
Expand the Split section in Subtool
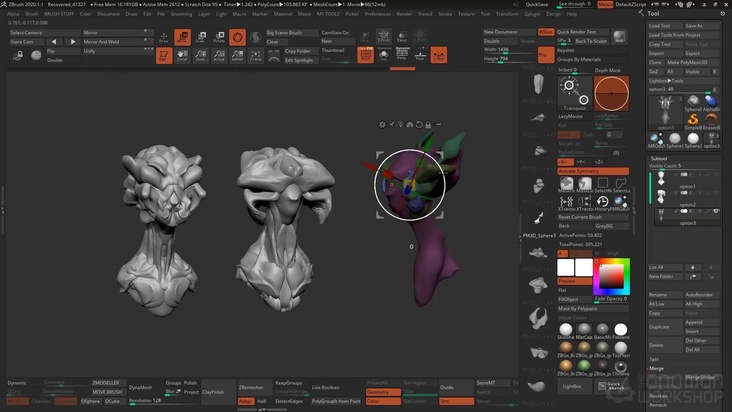656,358
